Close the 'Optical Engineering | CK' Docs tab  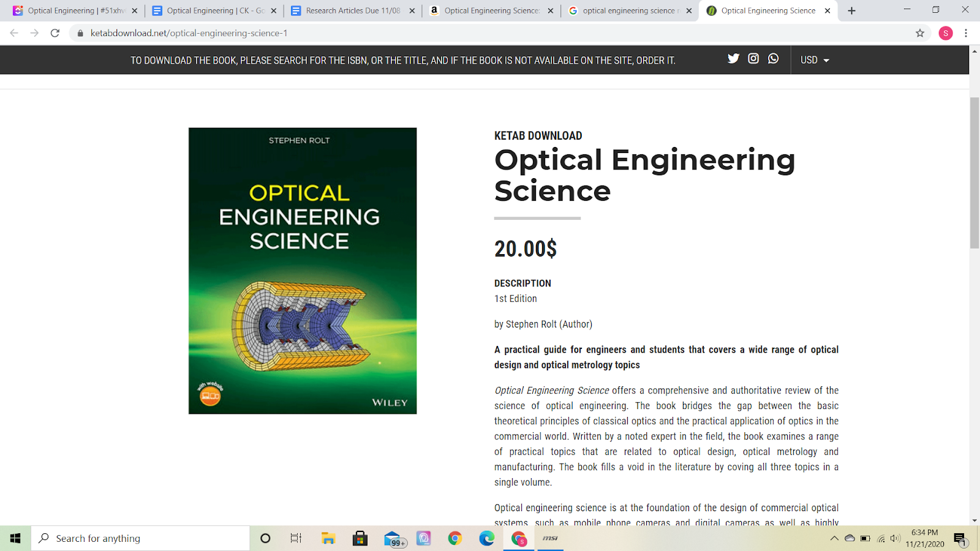point(274,11)
